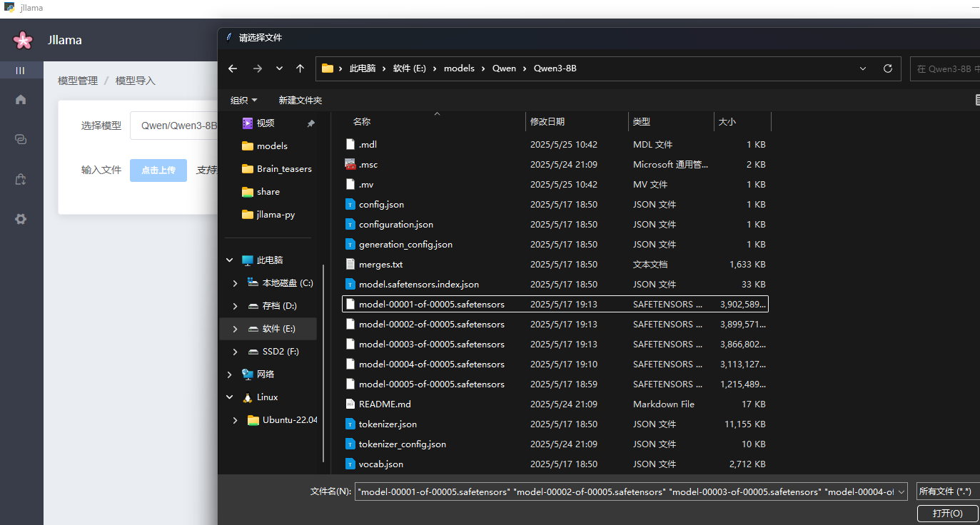Click the .msc file icon
The width and height of the screenshot is (980, 525).
pos(350,164)
